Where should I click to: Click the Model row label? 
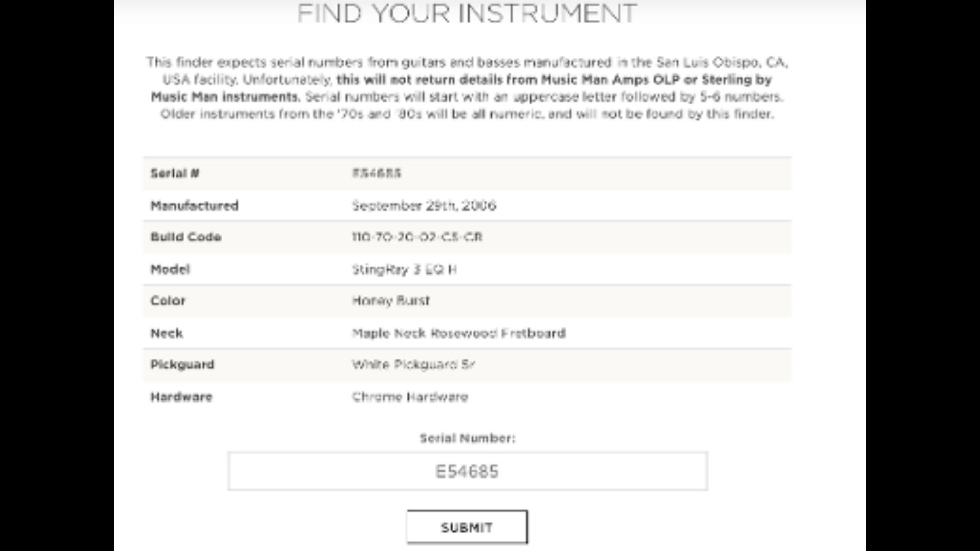coord(170,269)
